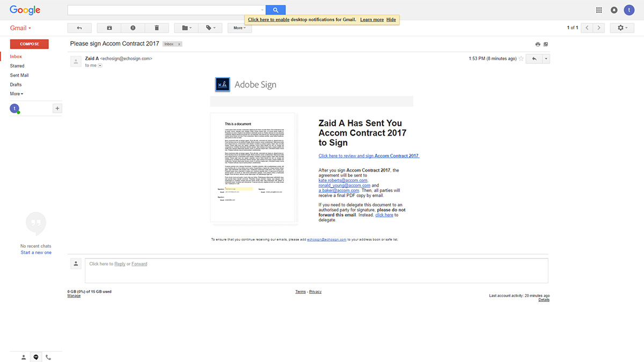Open hangouts phone calls icon
Viewport: 644px width, 362px height.
tap(48, 357)
